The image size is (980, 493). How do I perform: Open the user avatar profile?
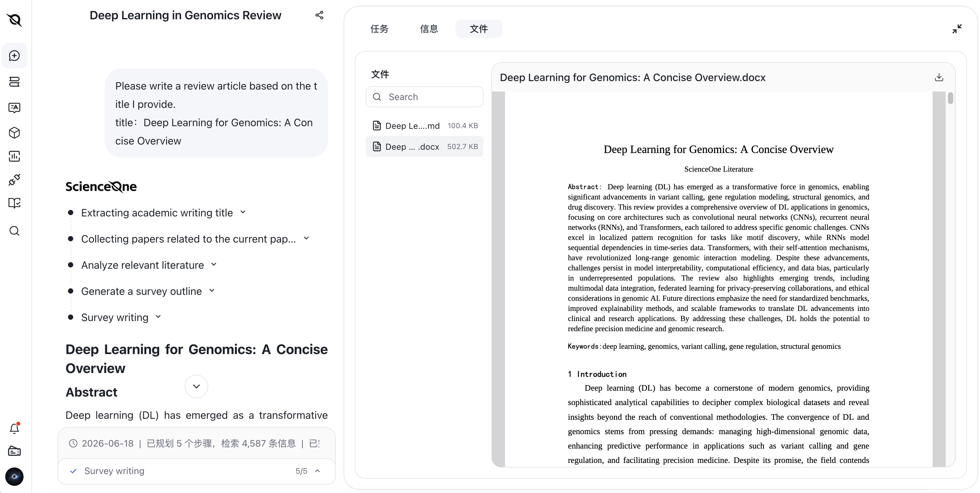point(14,476)
